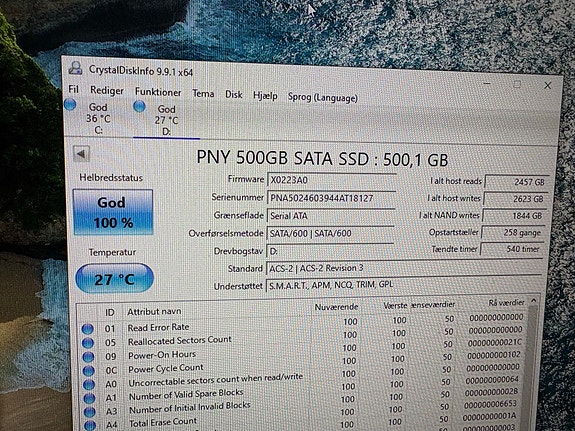Click the PNY 500GB SATA SSD title
The width and height of the screenshot is (575, 431).
pos(322,158)
